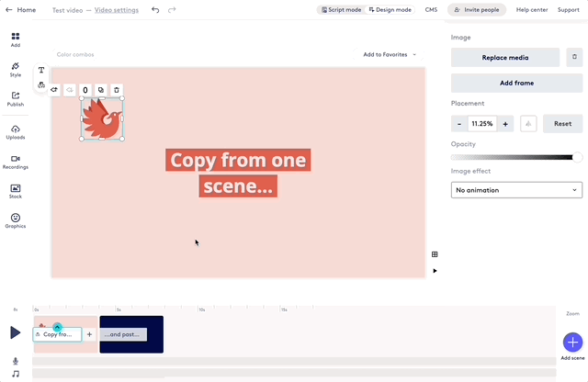Open the No animation image effect dropdown
Viewport: 588px width, 382px height.
(x=516, y=190)
